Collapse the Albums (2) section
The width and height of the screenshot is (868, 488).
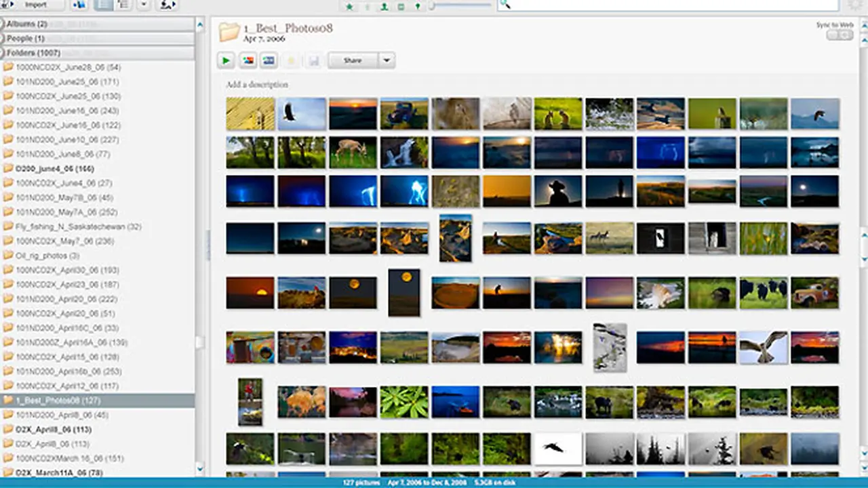coord(98,24)
